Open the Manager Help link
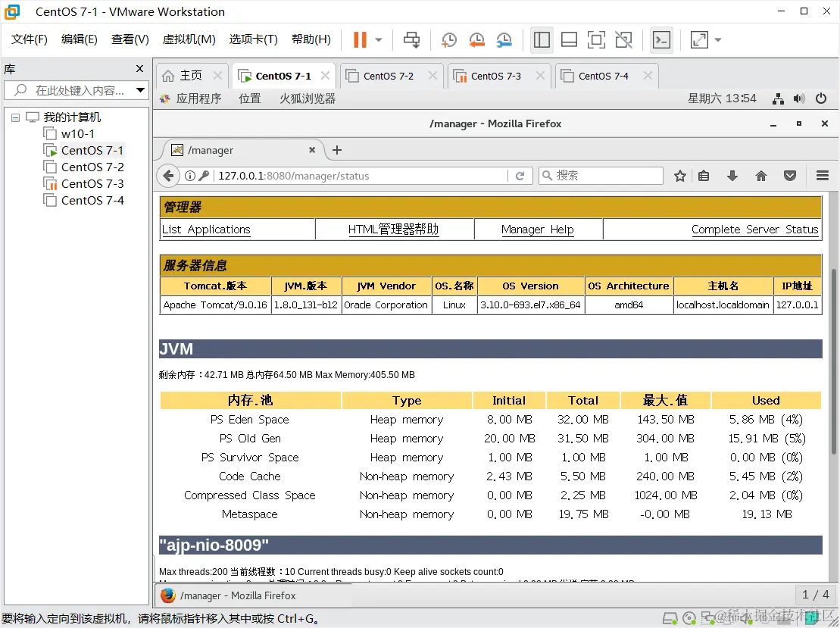840x628 pixels. click(x=537, y=230)
